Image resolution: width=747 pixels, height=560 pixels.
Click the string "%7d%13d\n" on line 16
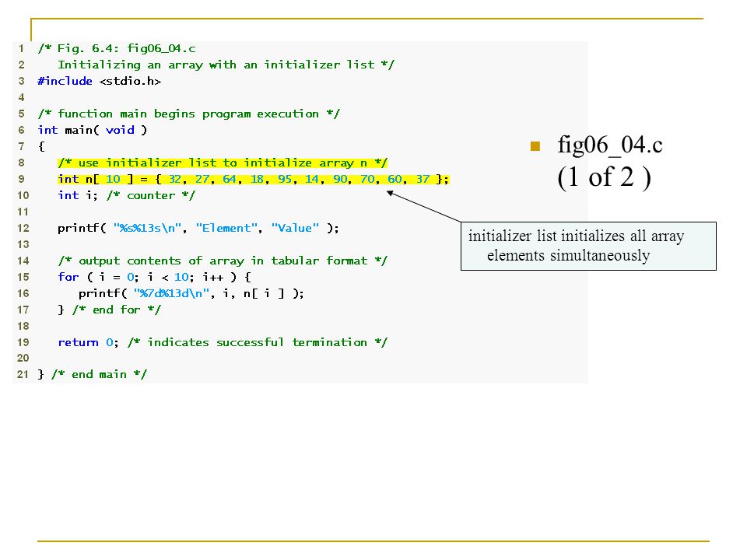171,293
